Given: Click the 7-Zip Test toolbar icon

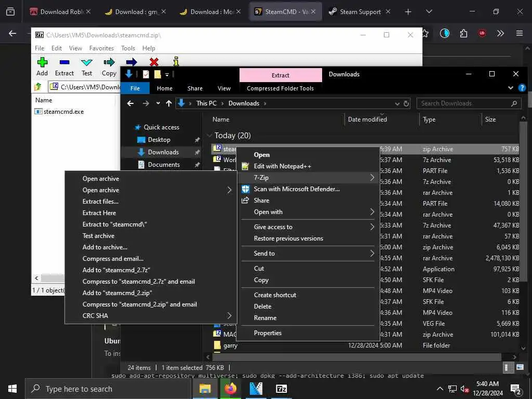Looking at the screenshot, I should pos(87,62).
